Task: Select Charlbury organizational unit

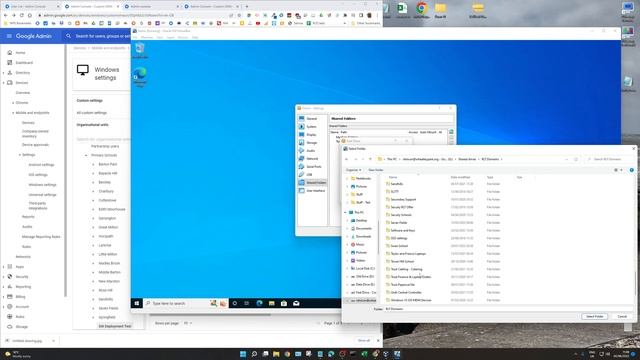Action: (106, 191)
